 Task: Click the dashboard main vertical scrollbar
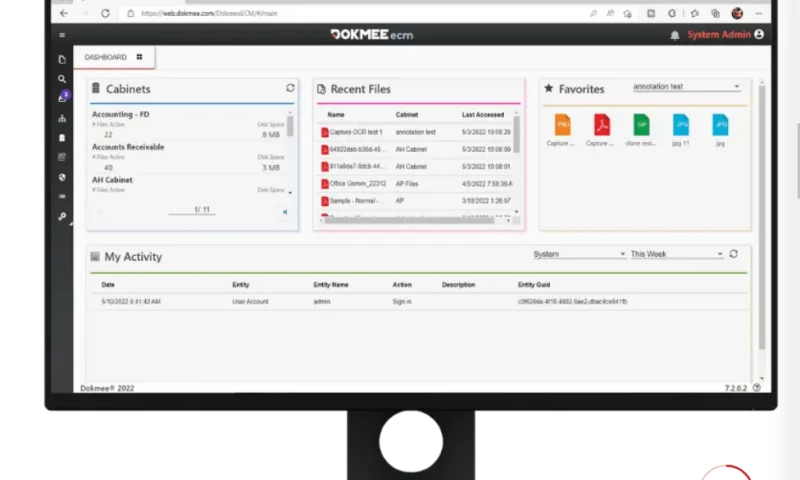[x=762, y=217]
